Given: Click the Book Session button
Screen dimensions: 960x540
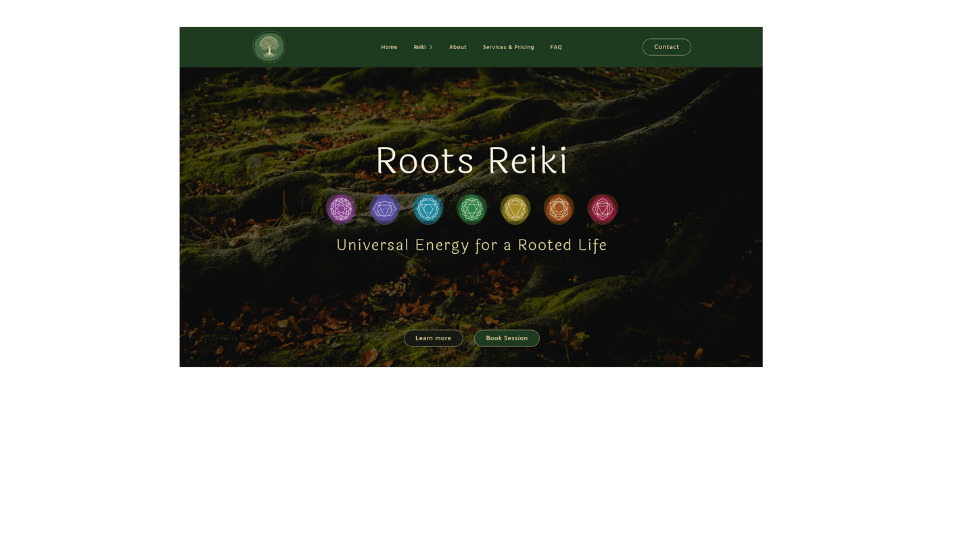Looking at the screenshot, I should click(x=507, y=338).
